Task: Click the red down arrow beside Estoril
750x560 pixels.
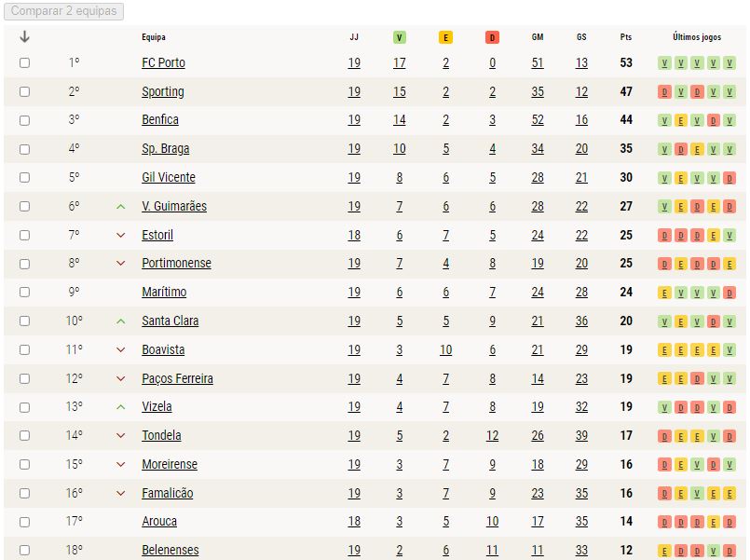Action: tap(121, 236)
